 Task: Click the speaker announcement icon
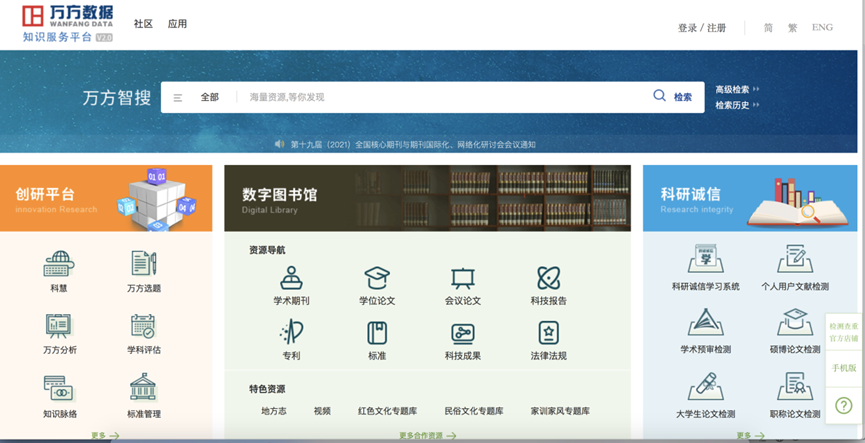[280, 144]
